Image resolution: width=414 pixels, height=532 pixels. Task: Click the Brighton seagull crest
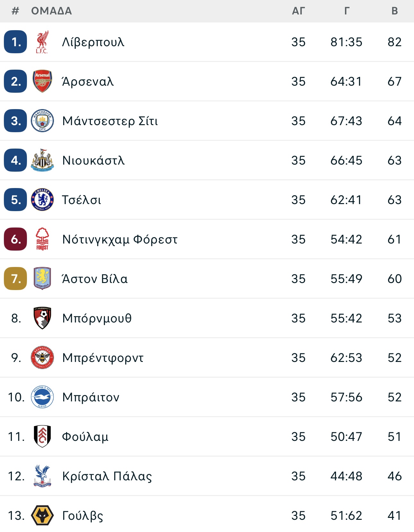click(x=42, y=397)
